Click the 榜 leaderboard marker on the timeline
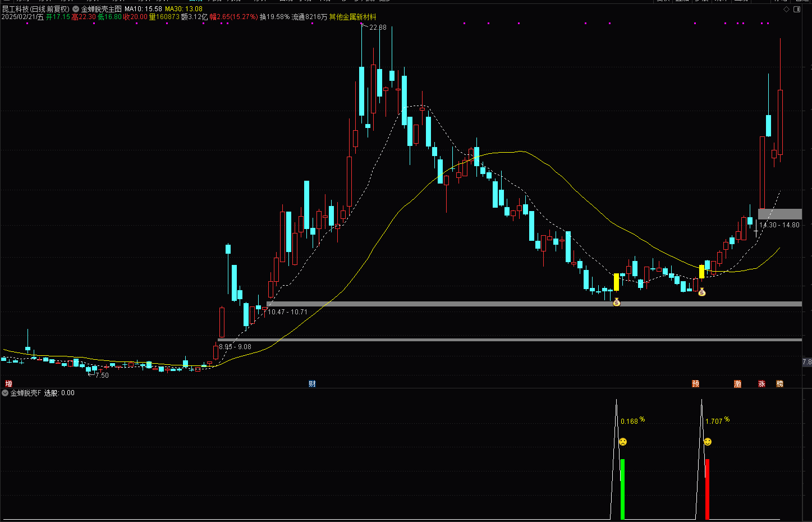The image size is (812, 522). pyautogui.click(x=779, y=384)
